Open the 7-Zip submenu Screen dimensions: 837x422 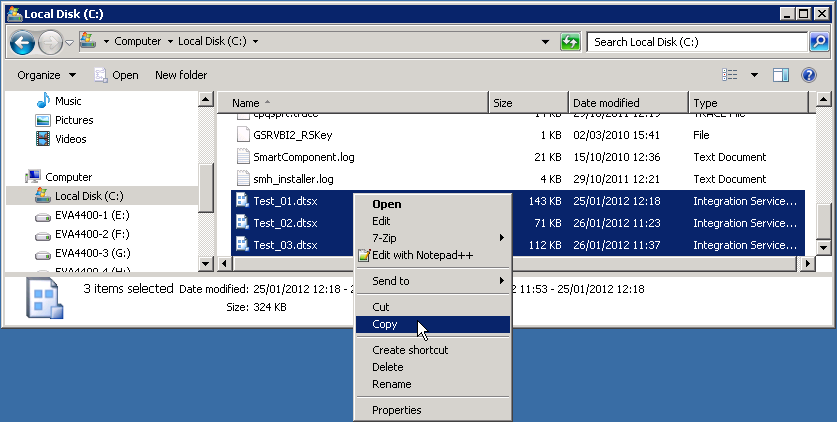click(433, 238)
